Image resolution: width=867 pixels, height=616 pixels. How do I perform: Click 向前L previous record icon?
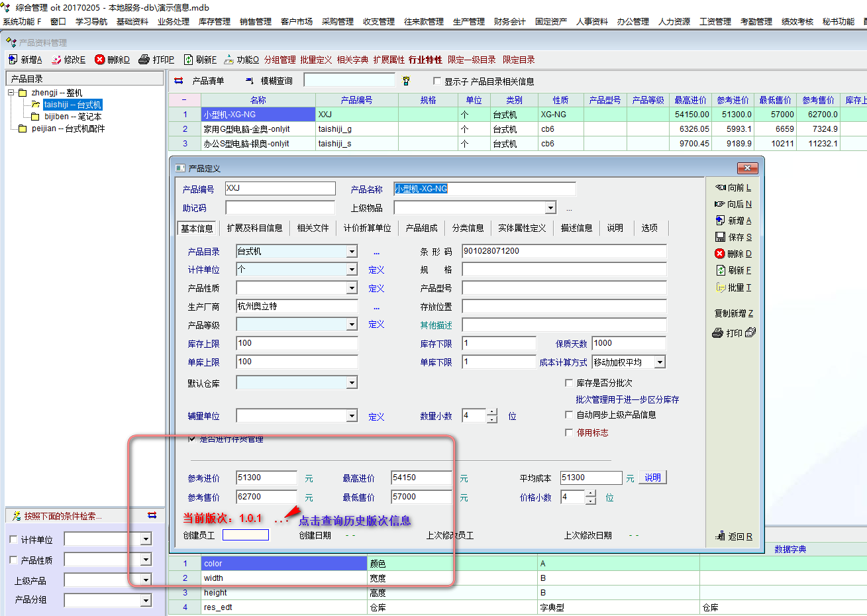[x=720, y=187]
